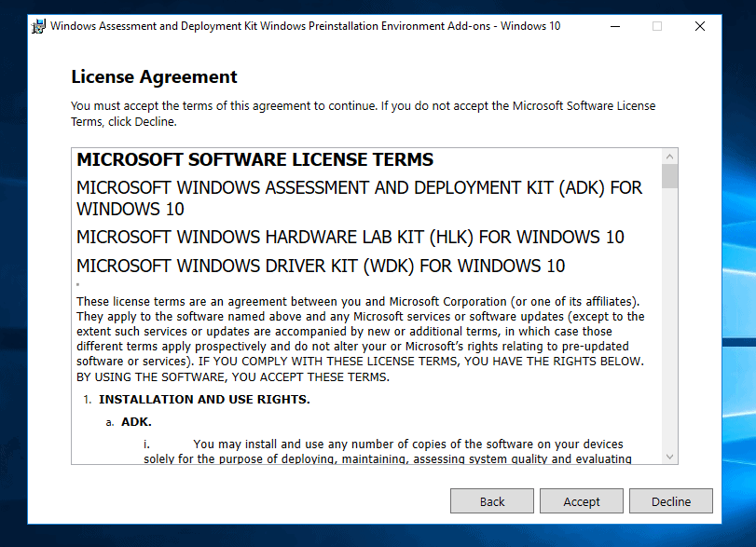Click the ADK installer icon in the title bar
This screenshot has height=547, width=756.
[37, 25]
